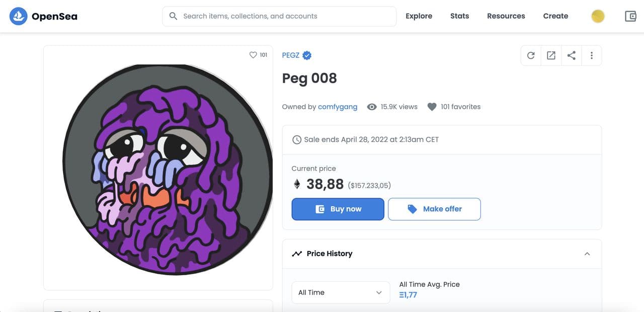The image size is (644, 312).
Task: Click the share icon
Action: coord(572,55)
